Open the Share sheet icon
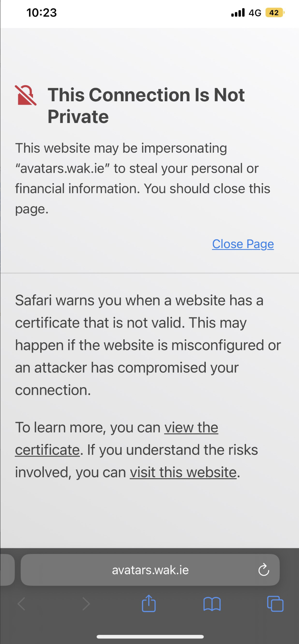The height and width of the screenshot is (644, 299). point(149,604)
